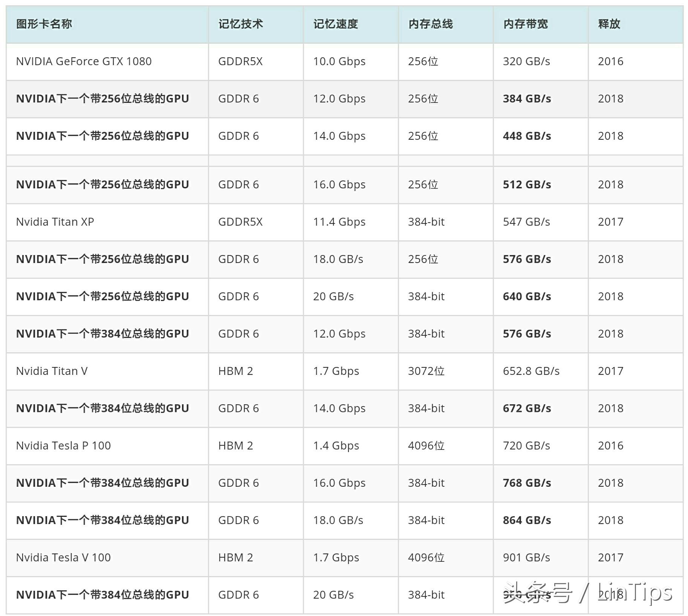Click the 864 GB/s bandwidth value
The height and width of the screenshot is (616, 688).
pyautogui.click(x=527, y=520)
